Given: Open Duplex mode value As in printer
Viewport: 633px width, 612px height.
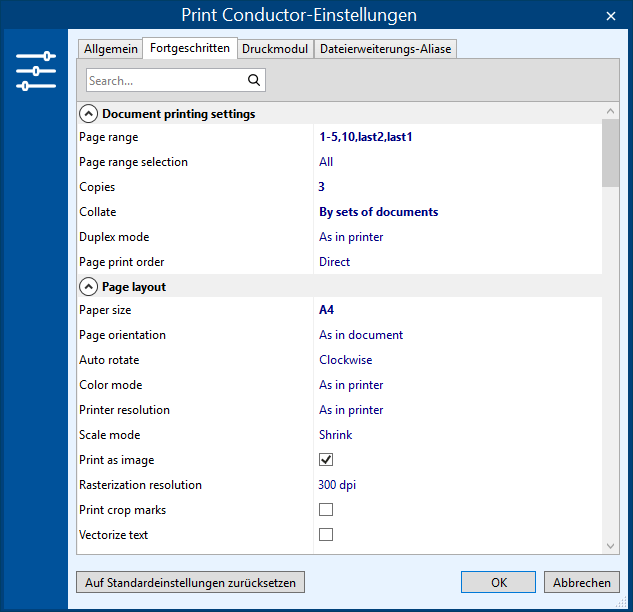Looking at the screenshot, I should coord(351,237).
